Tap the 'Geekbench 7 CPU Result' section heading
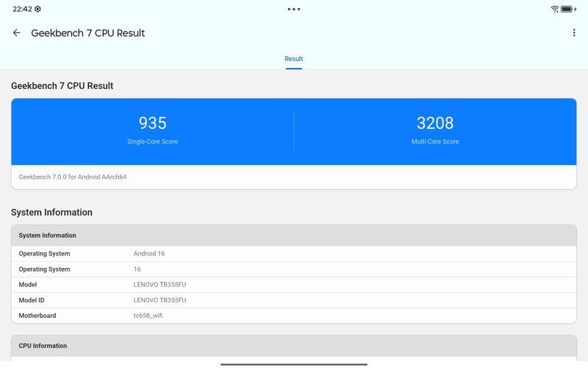This screenshot has height=368, width=588. pos(62,86)
